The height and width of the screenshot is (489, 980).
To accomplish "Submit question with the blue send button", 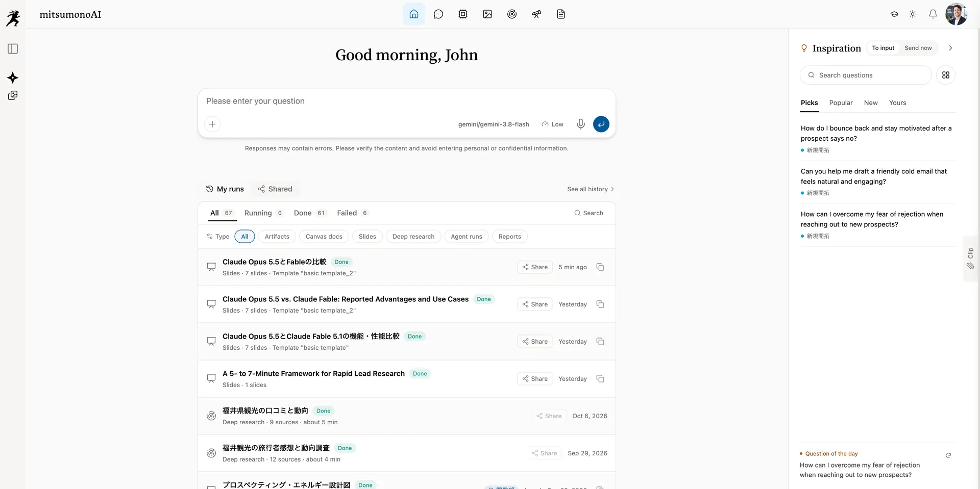I will click(601, 124).
